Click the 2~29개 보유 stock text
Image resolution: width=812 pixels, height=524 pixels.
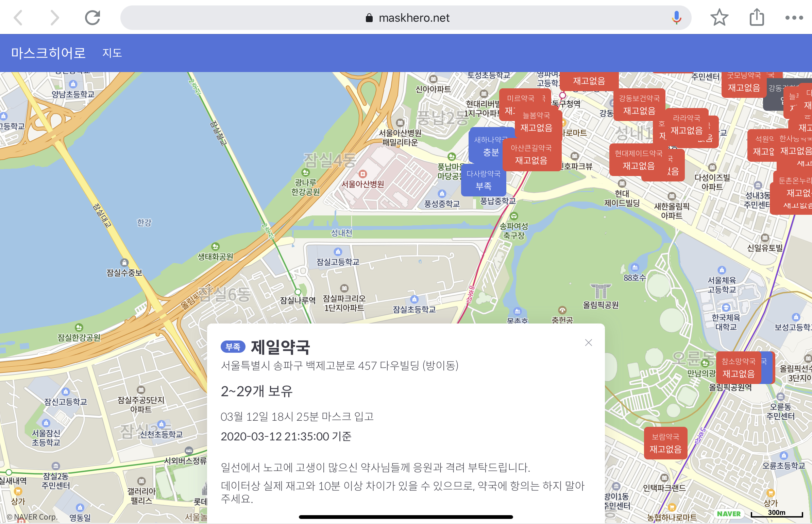[x=257, y=391]
